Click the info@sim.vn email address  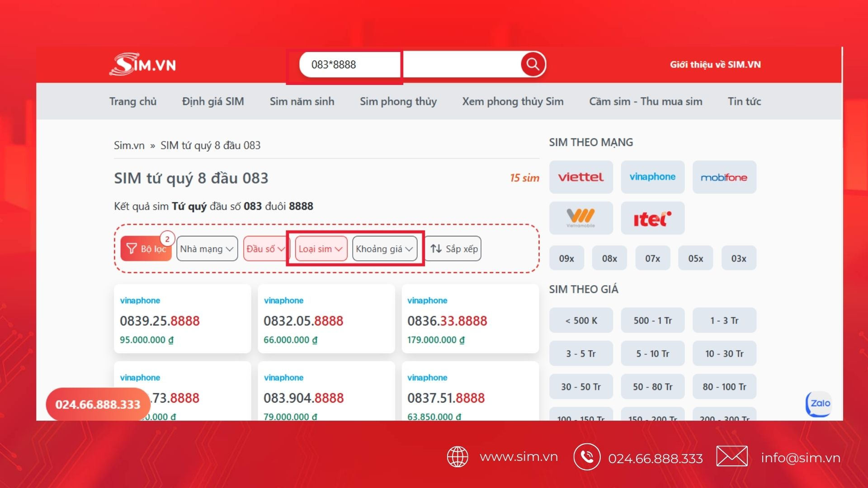tap(801, 458)
